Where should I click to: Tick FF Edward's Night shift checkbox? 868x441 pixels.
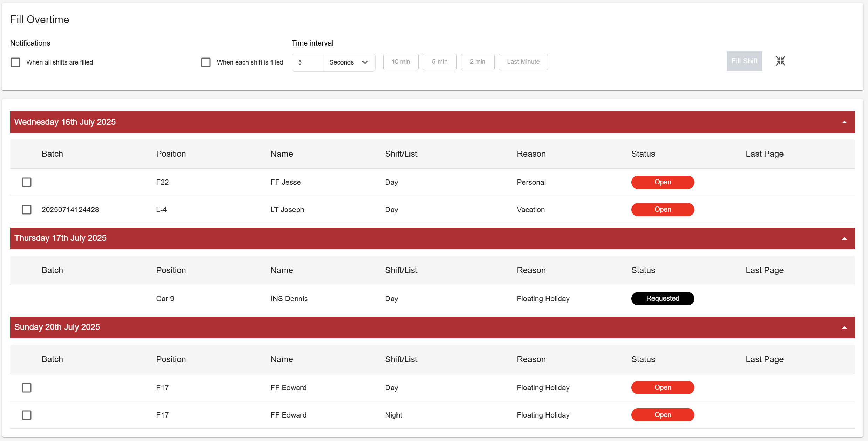point(27,415)
